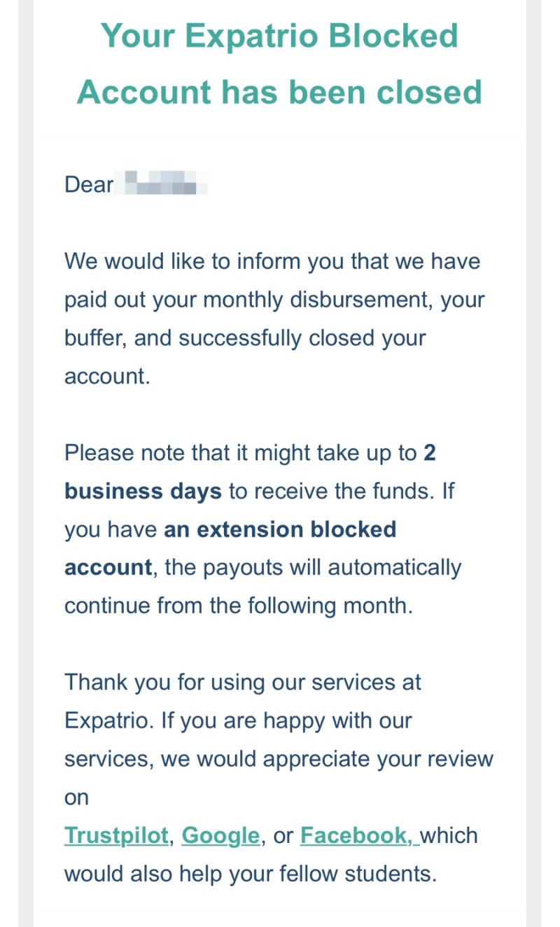Click the 'Thank you for using our' line

click(243, 682)
